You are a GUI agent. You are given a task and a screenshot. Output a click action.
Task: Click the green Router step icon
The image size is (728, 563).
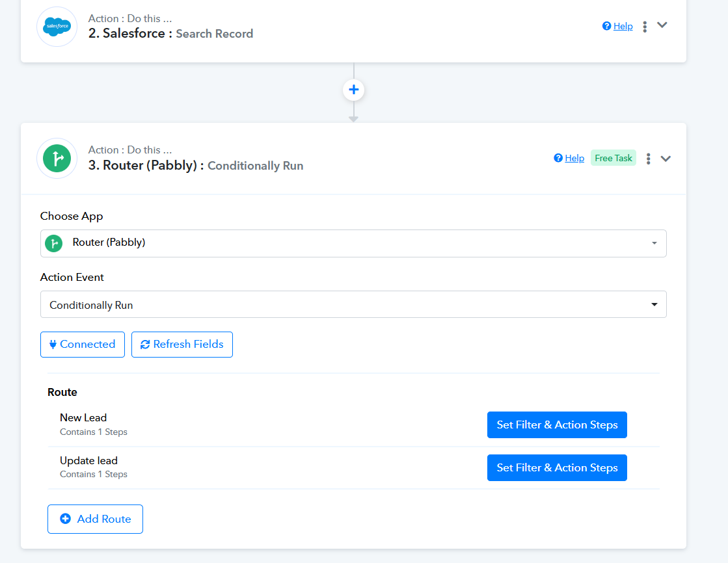coord(57,158)
